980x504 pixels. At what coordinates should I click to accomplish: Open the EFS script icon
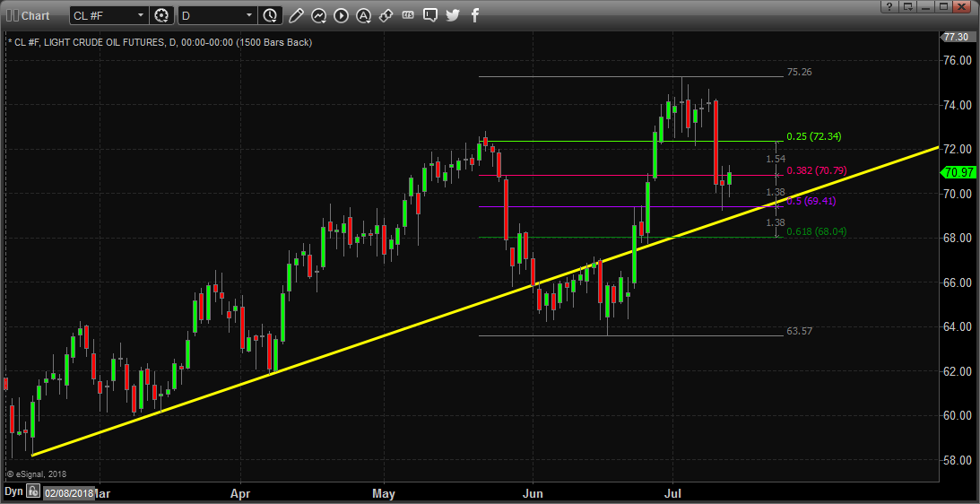point(407,15)
